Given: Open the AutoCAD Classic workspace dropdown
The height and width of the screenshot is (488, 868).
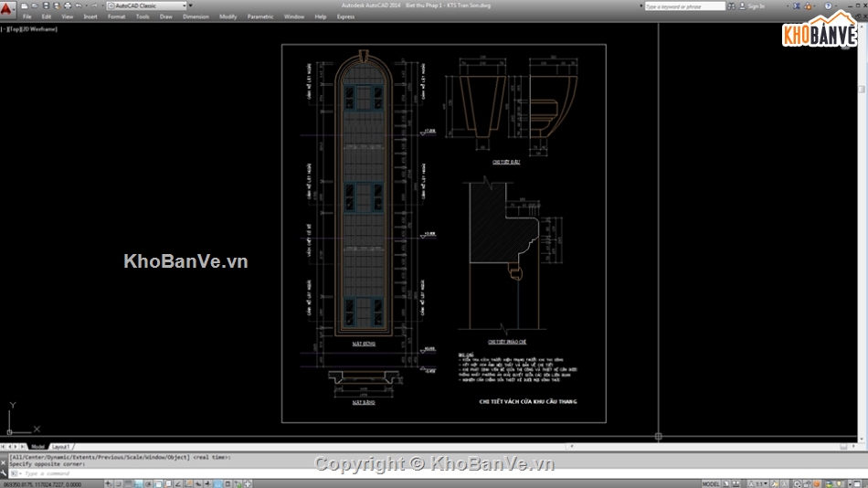Looking at the screenshot, I should click(147, 5).
